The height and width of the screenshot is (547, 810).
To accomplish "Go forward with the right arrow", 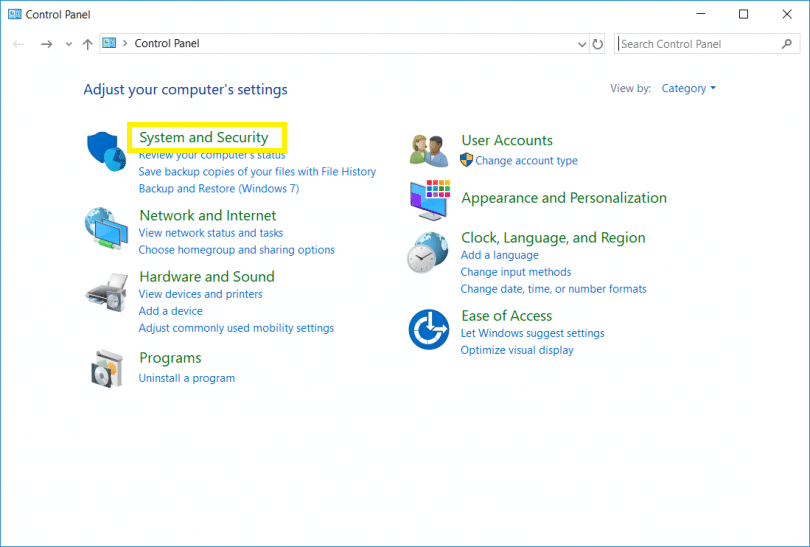I will coord(46,44).
